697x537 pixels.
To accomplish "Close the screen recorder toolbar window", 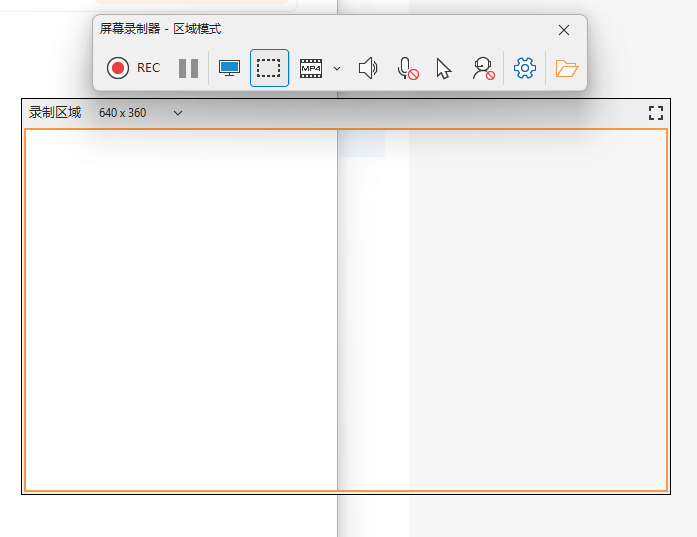I will click(x=564, y=30).
